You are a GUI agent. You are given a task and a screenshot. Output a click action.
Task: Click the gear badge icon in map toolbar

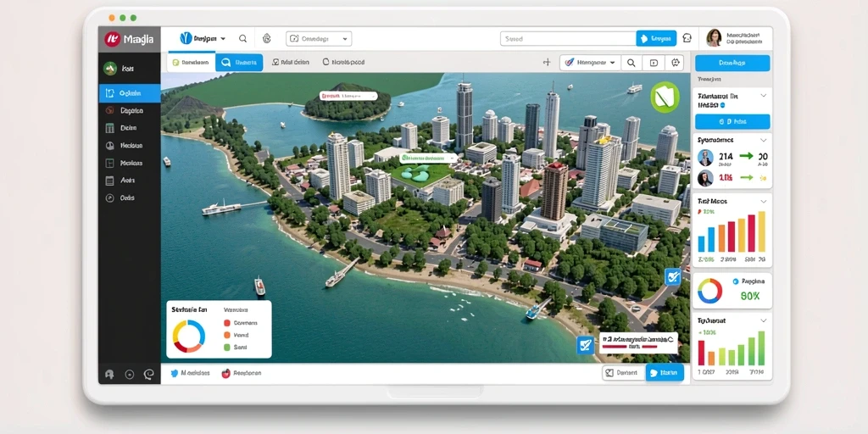(676, 63)
